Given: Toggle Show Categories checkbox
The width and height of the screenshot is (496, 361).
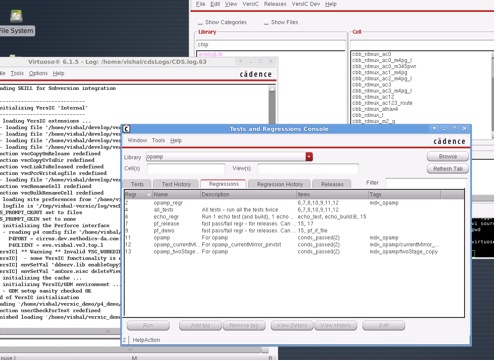Looking at the screenshot, I should pos(200,23).
